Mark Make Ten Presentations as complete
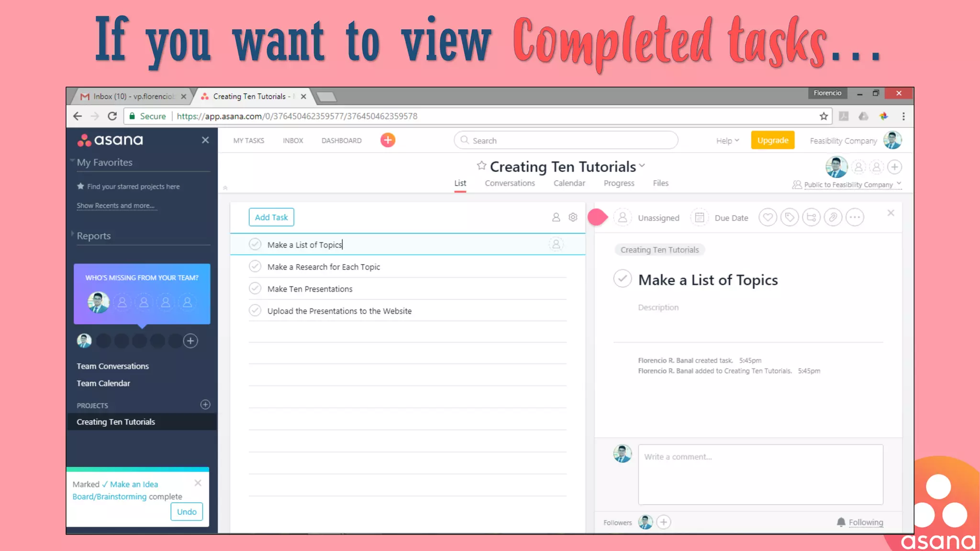The image size is (980, 551). [255, 288]
